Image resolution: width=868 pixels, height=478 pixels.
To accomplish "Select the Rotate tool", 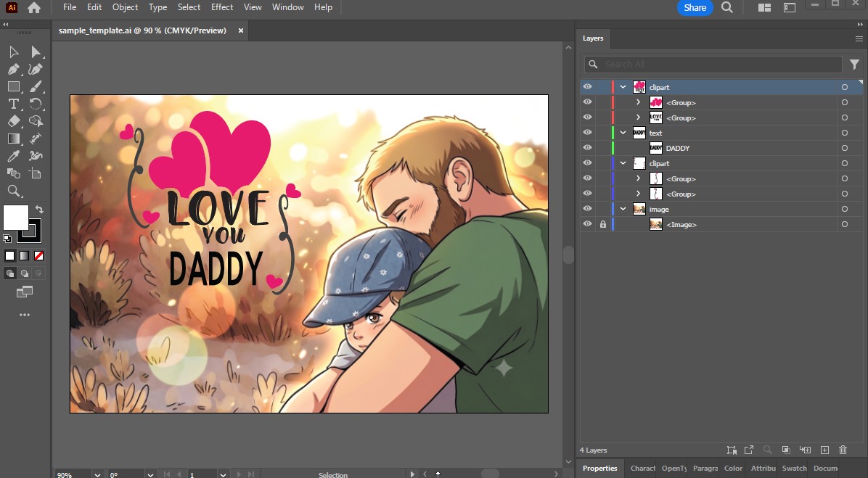I will coord(36,104).
